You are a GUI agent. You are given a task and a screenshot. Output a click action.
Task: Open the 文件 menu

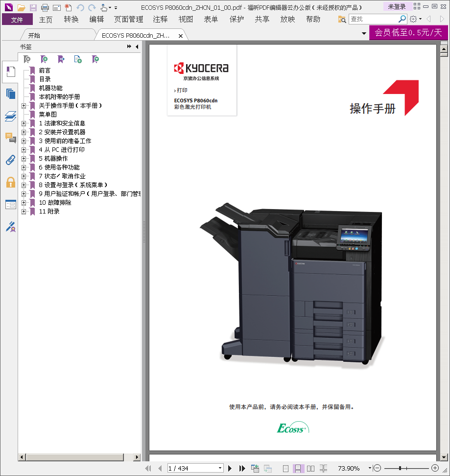coord(17,20)
